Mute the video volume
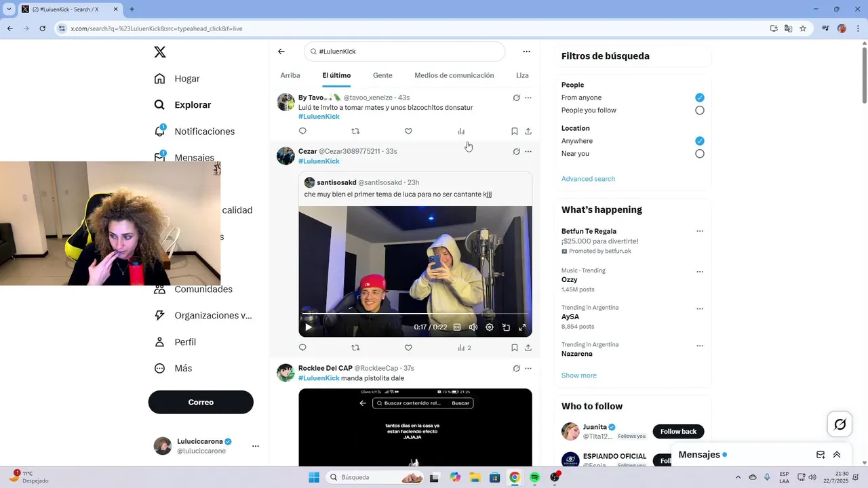Viewport: 868px width, 488px height. tap(473, 327)
